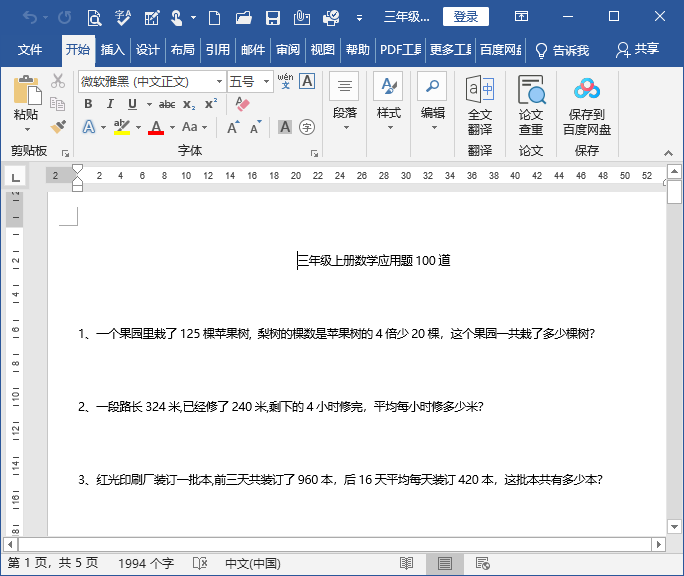This screenshot has height=576, width=684.
Task: Switch to Web Layout view icon
Action: [482, 563]
